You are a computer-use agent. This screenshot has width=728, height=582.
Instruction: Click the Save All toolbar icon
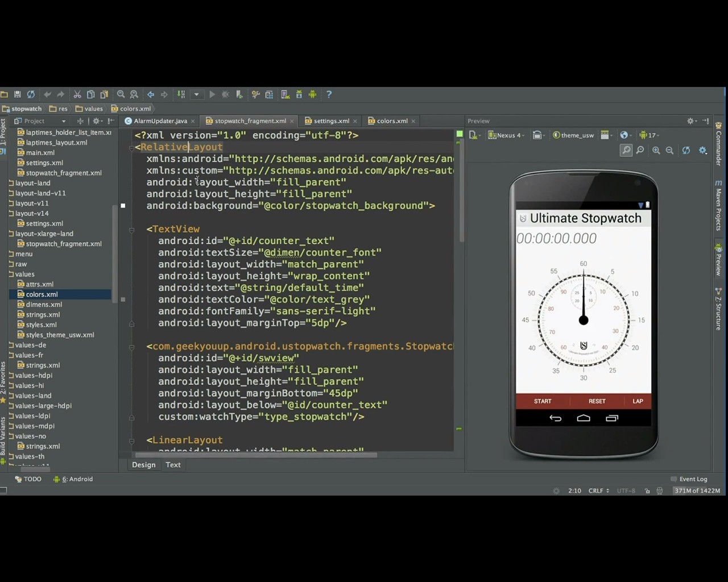click(x=18, y=94)
